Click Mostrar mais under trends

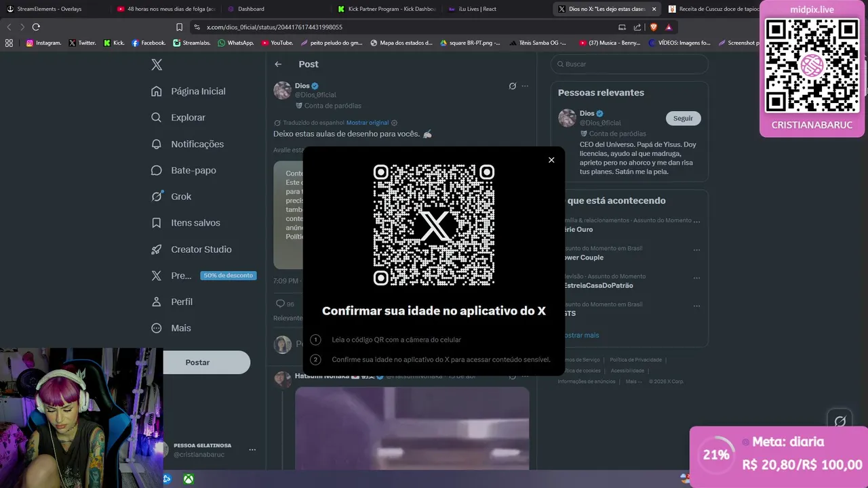coord(581,335)
